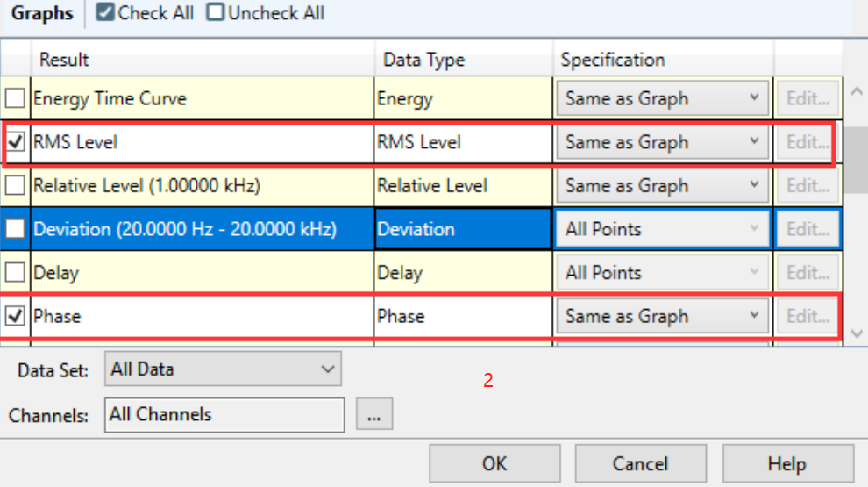Open Deviation row All Points dropdown
868x487 pixels.
coord(663,229)
